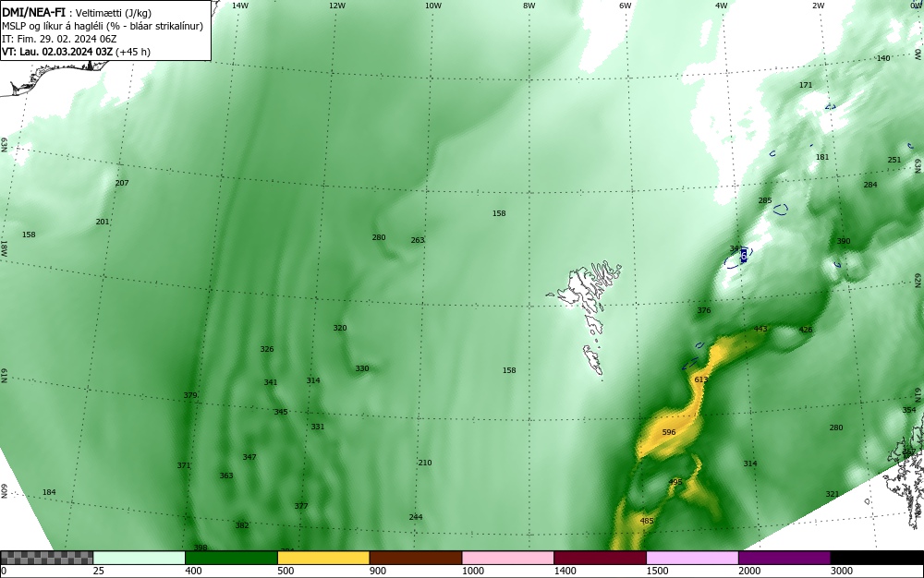Image resolution: width=924 pixels, height=578 pixels.
Task: Select the 244 value on the map
Action: [416, 517]
